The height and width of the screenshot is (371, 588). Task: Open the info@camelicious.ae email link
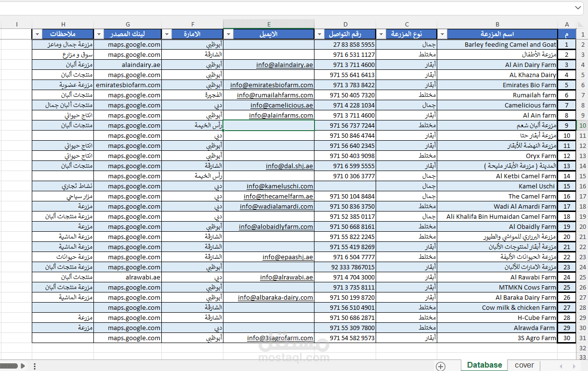pyautogui.click(x=282, y=105)
